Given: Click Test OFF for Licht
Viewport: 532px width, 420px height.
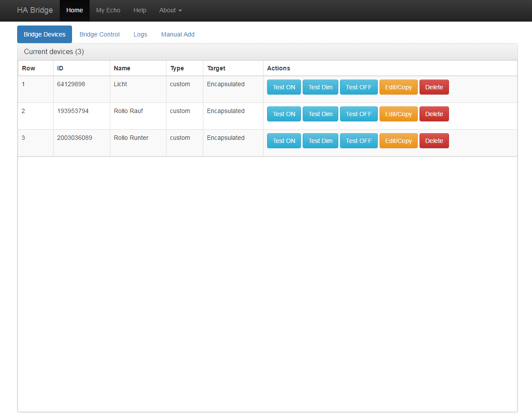Looking at the screenshot, I should 358,87.
